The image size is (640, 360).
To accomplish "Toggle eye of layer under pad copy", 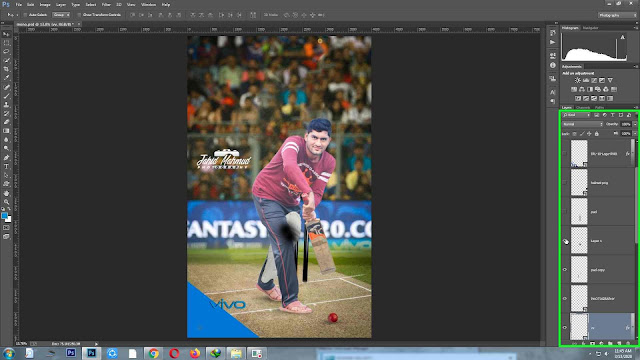I will (x=565, y=298).
